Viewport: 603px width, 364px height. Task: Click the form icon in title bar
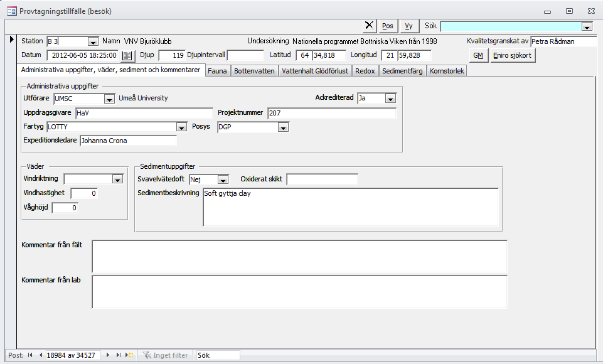tap(11, 11)
